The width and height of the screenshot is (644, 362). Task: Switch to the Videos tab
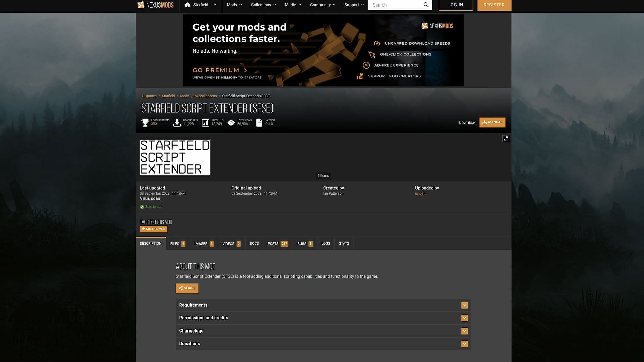click(x=231, y=244)
